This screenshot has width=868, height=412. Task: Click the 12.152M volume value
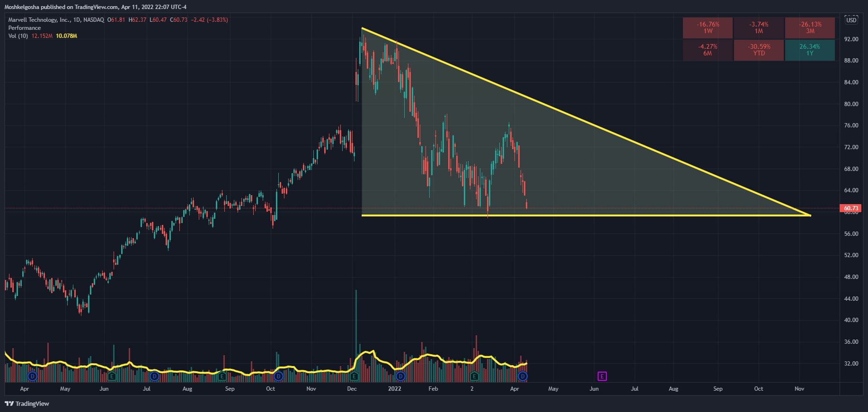pos(42,36)
